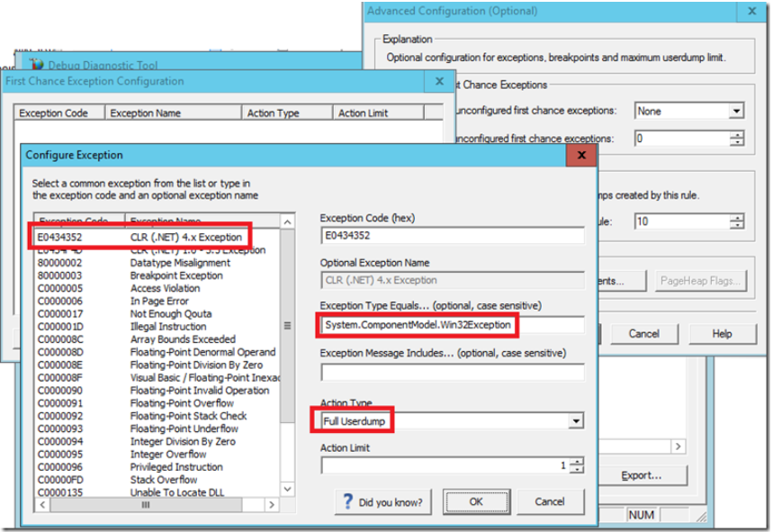
Task: Click the question mark Did you know icon
Action: 348,501
